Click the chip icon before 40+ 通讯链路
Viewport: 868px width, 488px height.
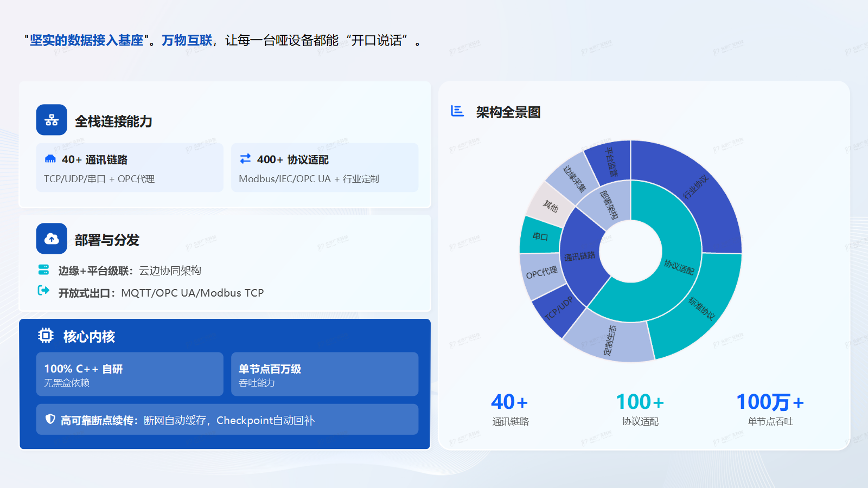(x=50, y=159)
